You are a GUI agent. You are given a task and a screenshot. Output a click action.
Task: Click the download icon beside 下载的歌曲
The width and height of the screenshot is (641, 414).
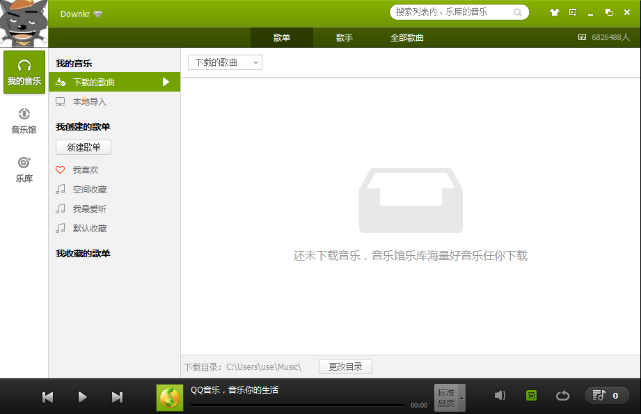point(61,82)
